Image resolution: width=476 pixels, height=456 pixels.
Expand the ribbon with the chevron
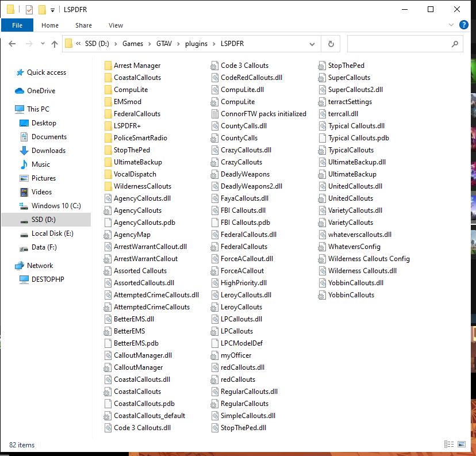pos(451,25)
